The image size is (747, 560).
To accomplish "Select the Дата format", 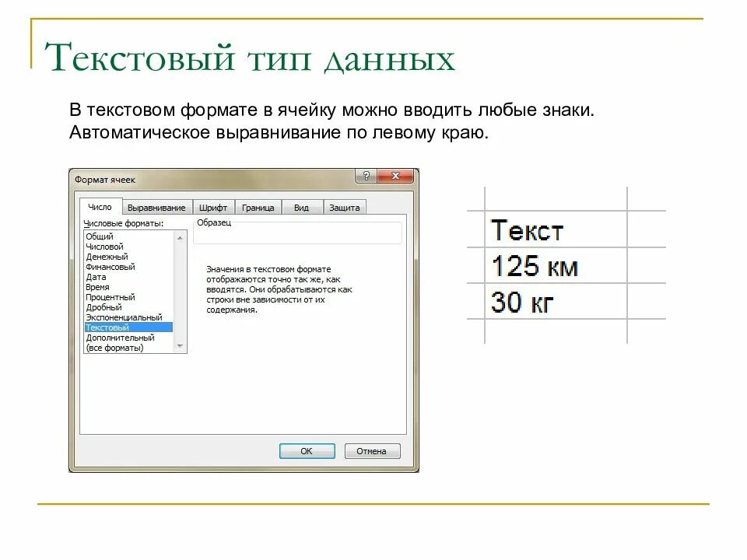I will click(x=128, y=277).
